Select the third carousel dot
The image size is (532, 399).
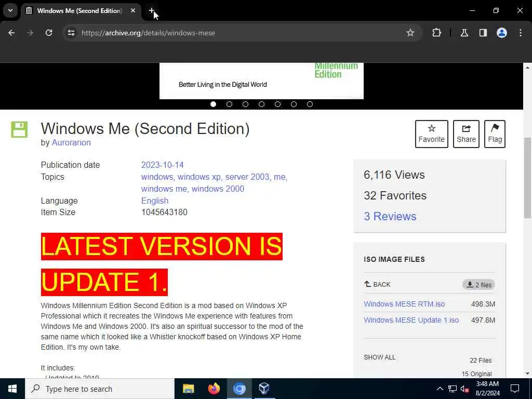(x=245, y=104)
